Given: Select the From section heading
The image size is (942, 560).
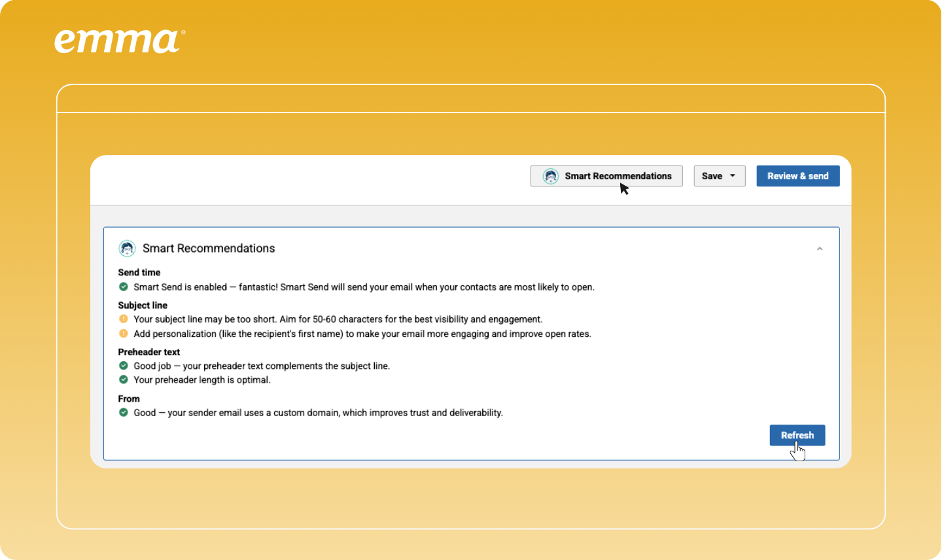Looking at the screenshot, I should point(129,398).
